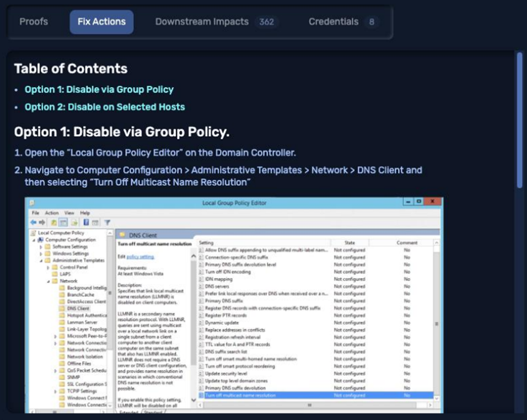The height and width of the screenshot is (420, 527).
Task: Jump to Option 2: Disable on Selected Hosts
Action: (x=105, y=107)
